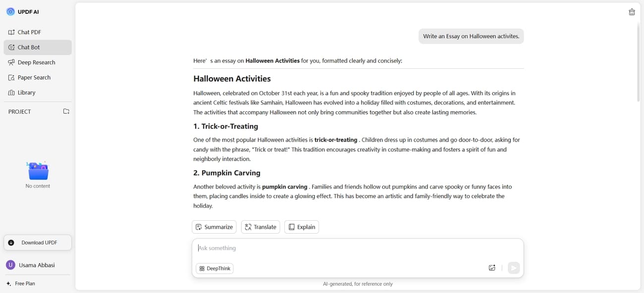This screenshot has height=293, width=644.
Task: Toggle the DeepThink mode
Action: [215, 268]
